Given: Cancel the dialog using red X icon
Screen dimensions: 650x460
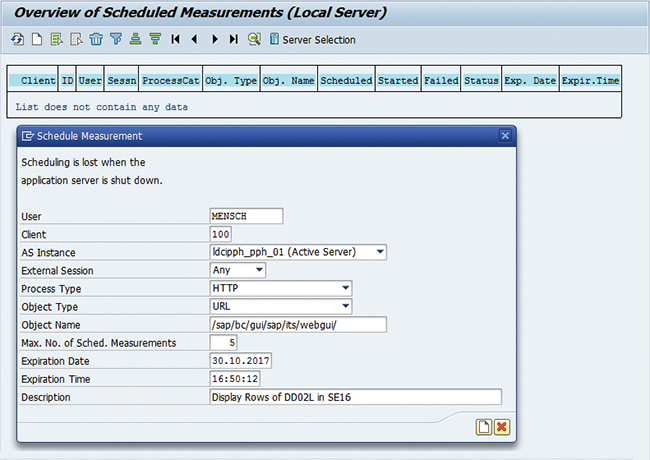Looking at the screenshot, I should (x=501, y=427).
